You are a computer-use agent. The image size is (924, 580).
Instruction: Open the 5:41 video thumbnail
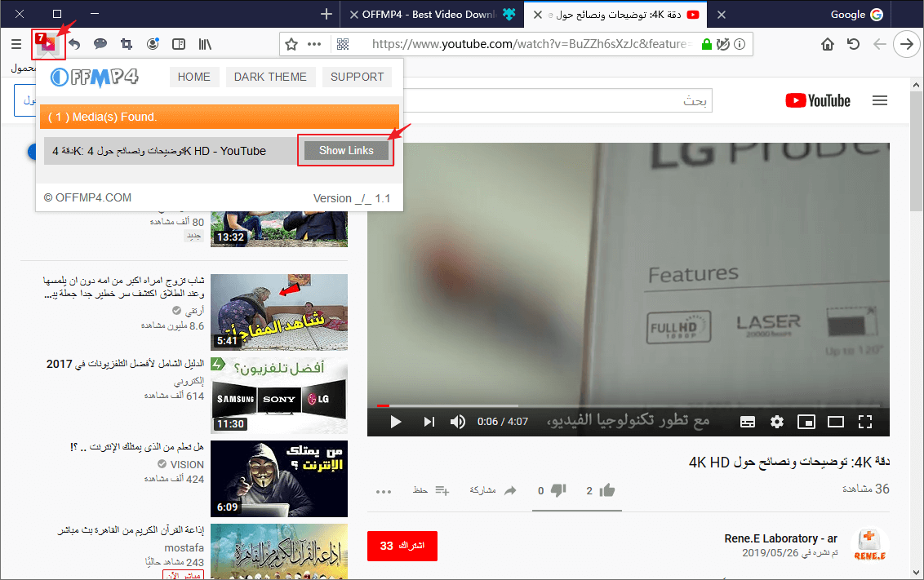[x=279, y=312]
